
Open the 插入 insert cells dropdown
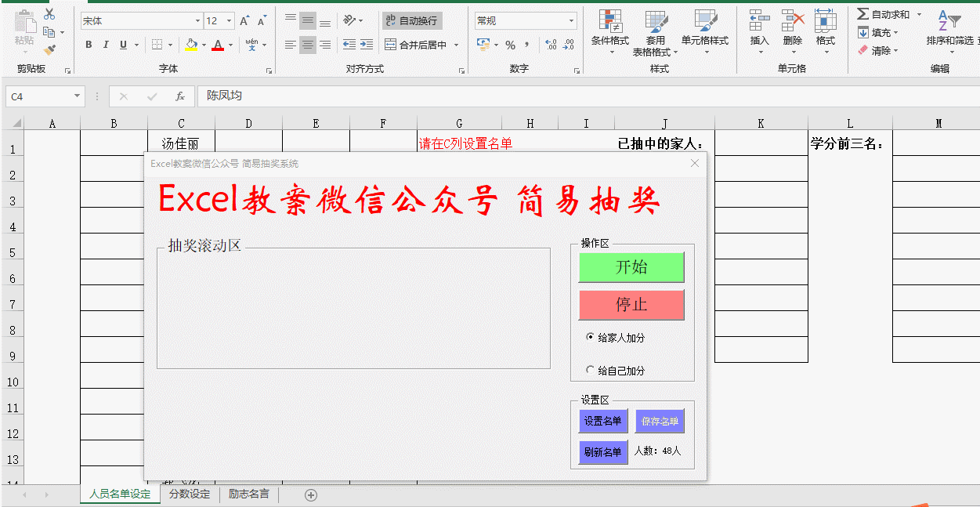(x=759, y=32)
